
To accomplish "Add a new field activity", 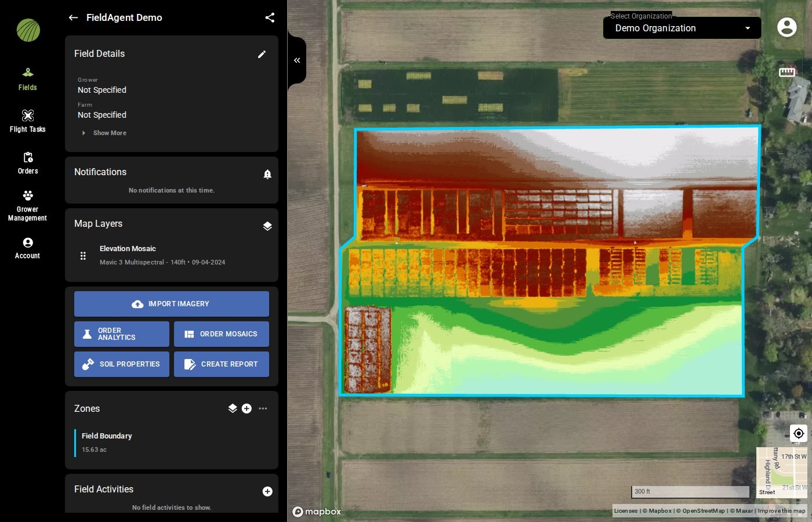I will pos(267,491).
